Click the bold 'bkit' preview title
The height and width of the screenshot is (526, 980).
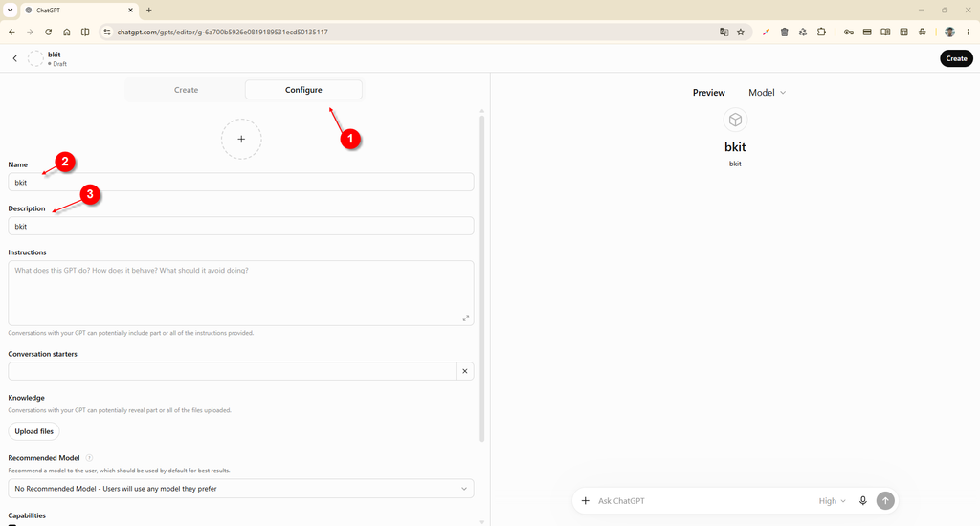[x=735, y=147]
